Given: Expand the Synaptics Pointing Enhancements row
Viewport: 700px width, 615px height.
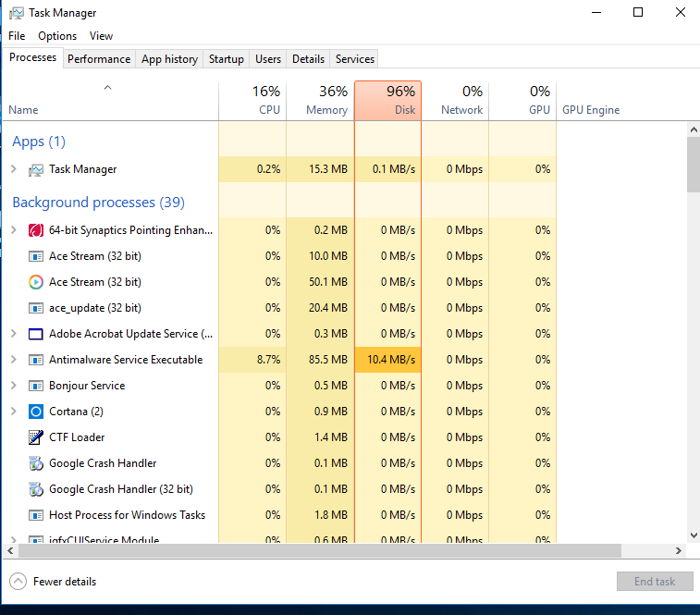Looking at the screenshot, I should click(x=13, y=230).
